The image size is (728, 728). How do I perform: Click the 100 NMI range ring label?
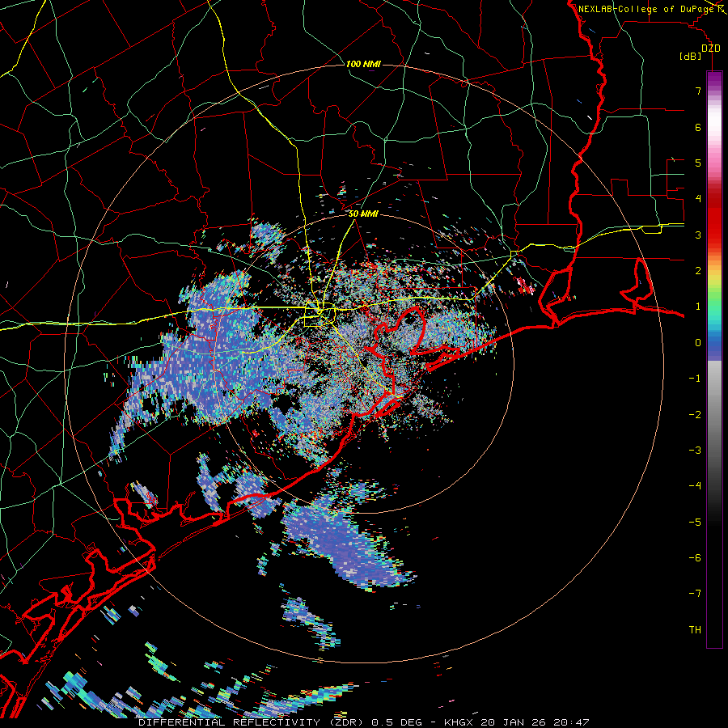363,64
